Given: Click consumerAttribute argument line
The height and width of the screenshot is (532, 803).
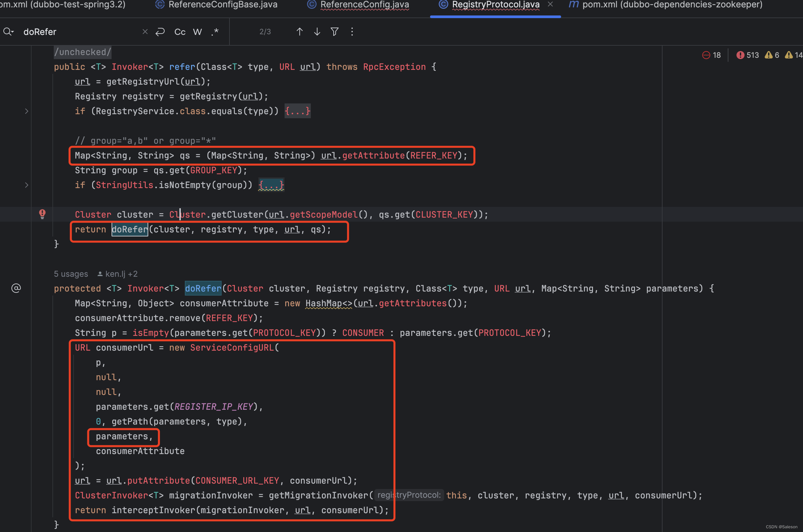Looking at the screenshot, I should point(140,451).
